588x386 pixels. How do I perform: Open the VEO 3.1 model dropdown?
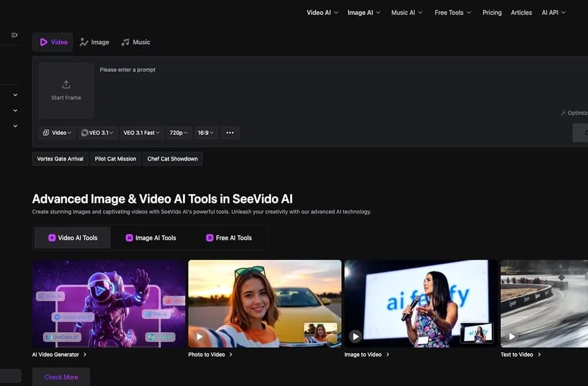click(x=97, y=133)
